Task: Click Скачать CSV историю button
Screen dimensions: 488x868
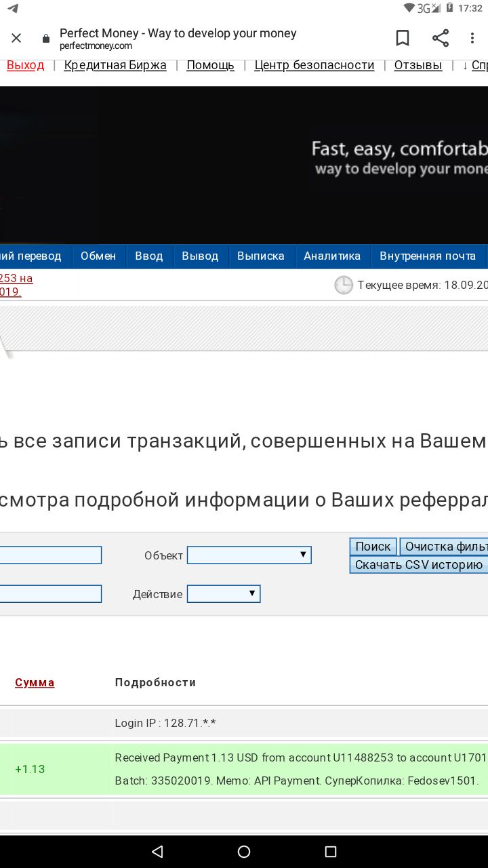Action: click(419, 565)
